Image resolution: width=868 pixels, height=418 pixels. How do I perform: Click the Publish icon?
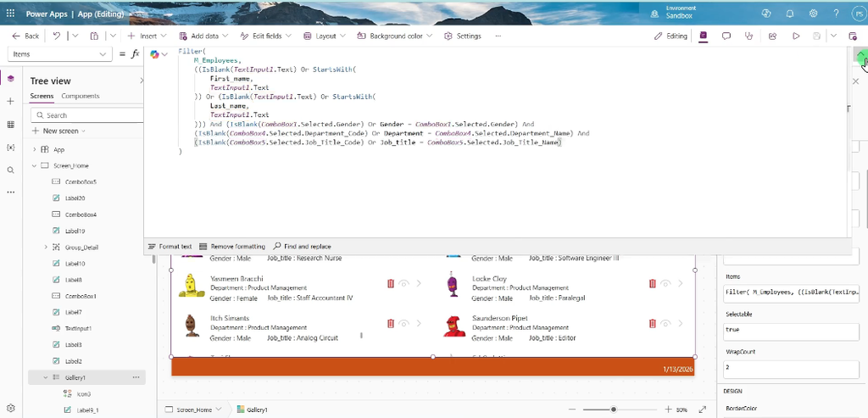click(x=853, y=36)
